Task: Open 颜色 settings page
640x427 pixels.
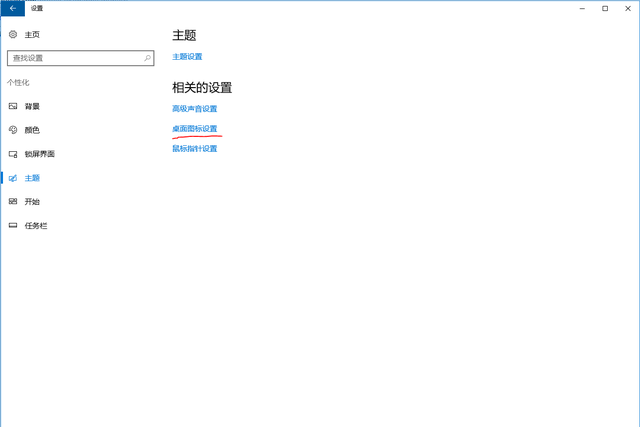Action: coord(32,130)
